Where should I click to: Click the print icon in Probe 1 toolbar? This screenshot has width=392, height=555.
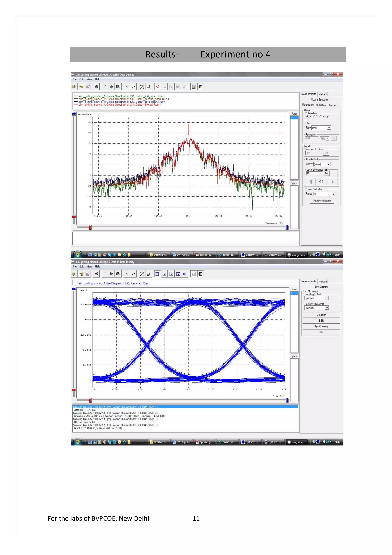pos(96,87)
